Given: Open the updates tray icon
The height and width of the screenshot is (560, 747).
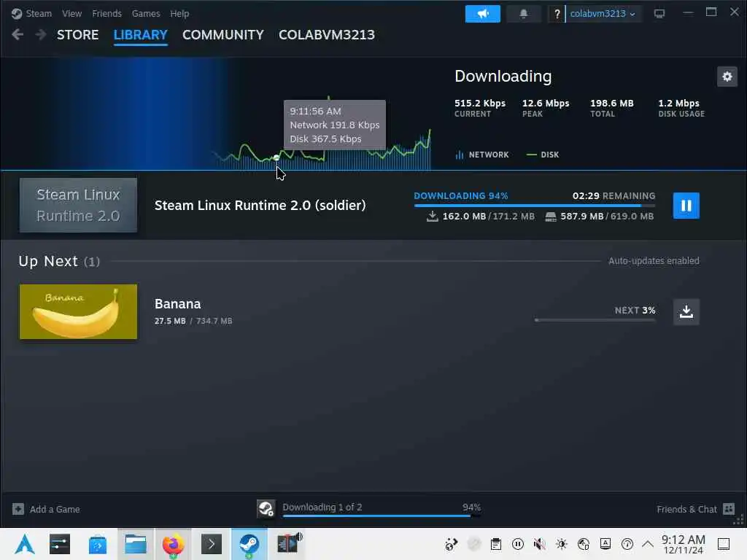Looking at the screenshot, I should coord(627,544).
